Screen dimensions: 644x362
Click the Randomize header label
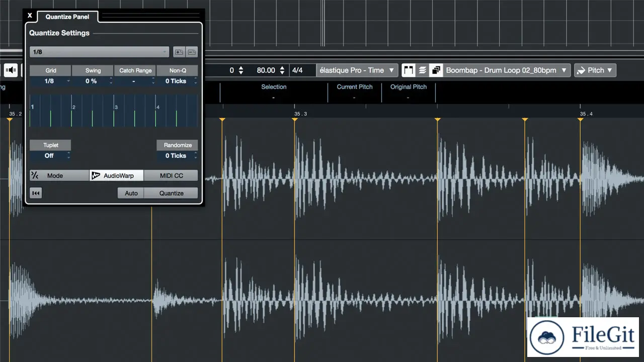[x=178, y=145]
